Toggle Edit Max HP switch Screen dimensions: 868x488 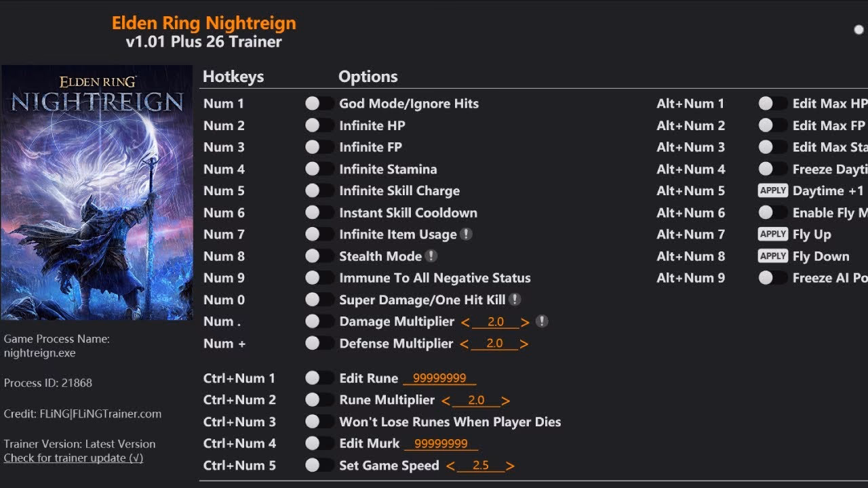[772, 103]
